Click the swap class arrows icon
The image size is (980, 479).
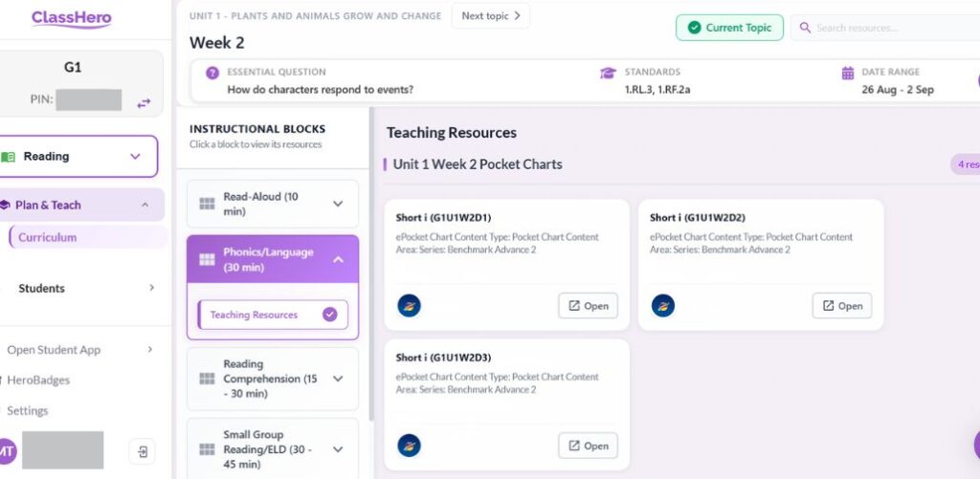(x=144, y=102)
